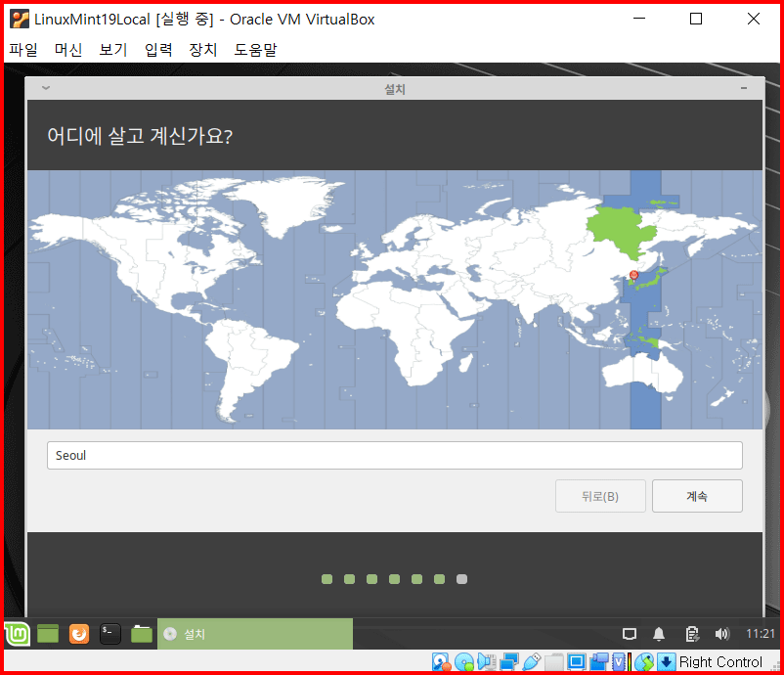Click the VirtualBox optical disc indicator

tap(464, 662)
